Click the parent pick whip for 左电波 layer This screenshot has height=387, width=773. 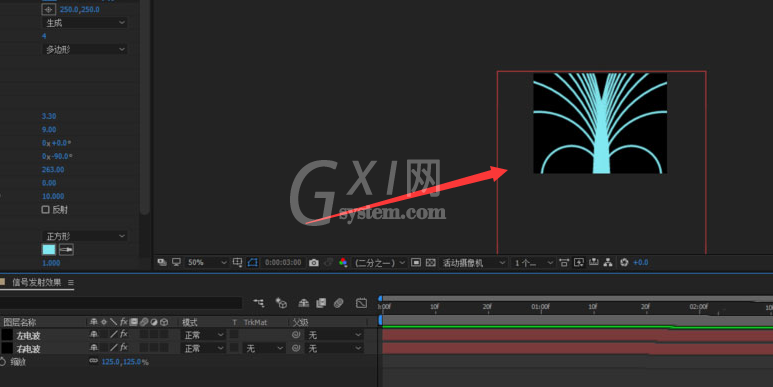pos(296,335)
